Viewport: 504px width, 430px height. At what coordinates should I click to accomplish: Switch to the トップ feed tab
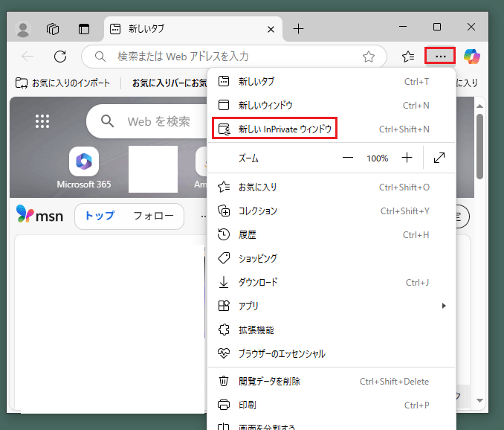(x=100, y=216)
